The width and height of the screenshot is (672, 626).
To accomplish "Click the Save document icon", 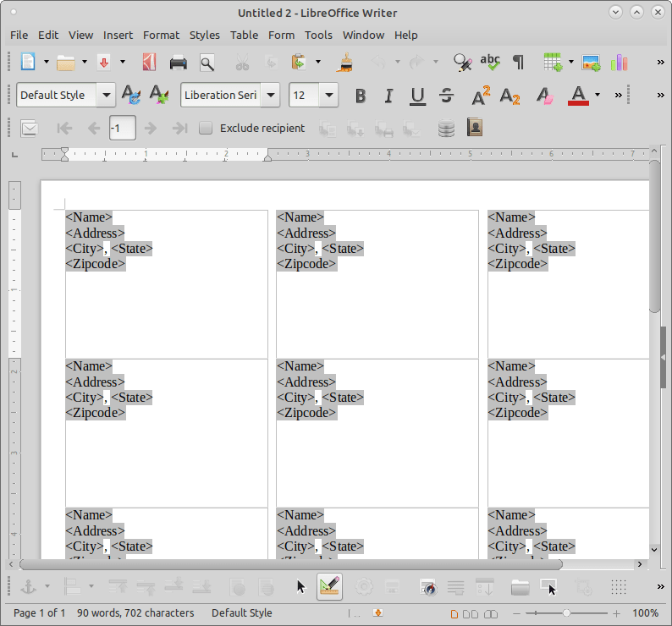I will (104, 63).
